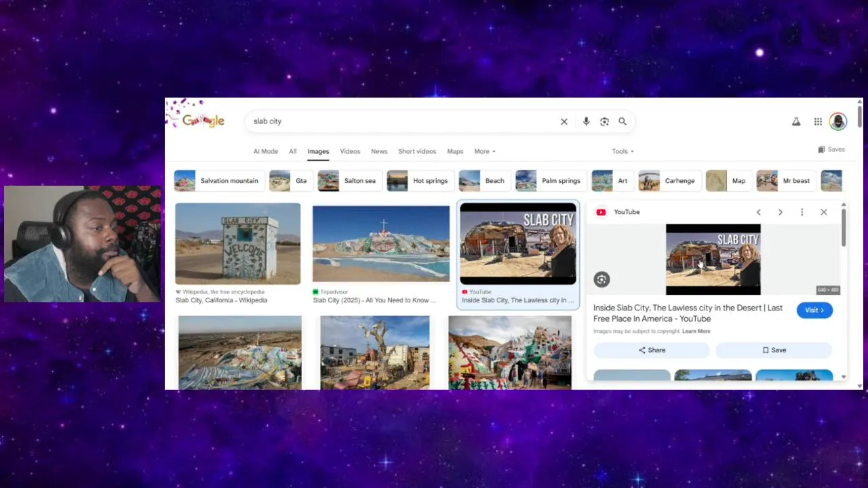868x488 pixels.
Task: Start voice search with microphone icon
Action: pyautogui.click(x=586, y=121)
